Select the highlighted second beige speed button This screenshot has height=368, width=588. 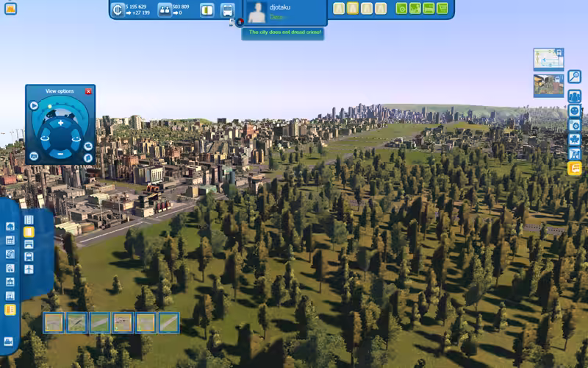353,9
